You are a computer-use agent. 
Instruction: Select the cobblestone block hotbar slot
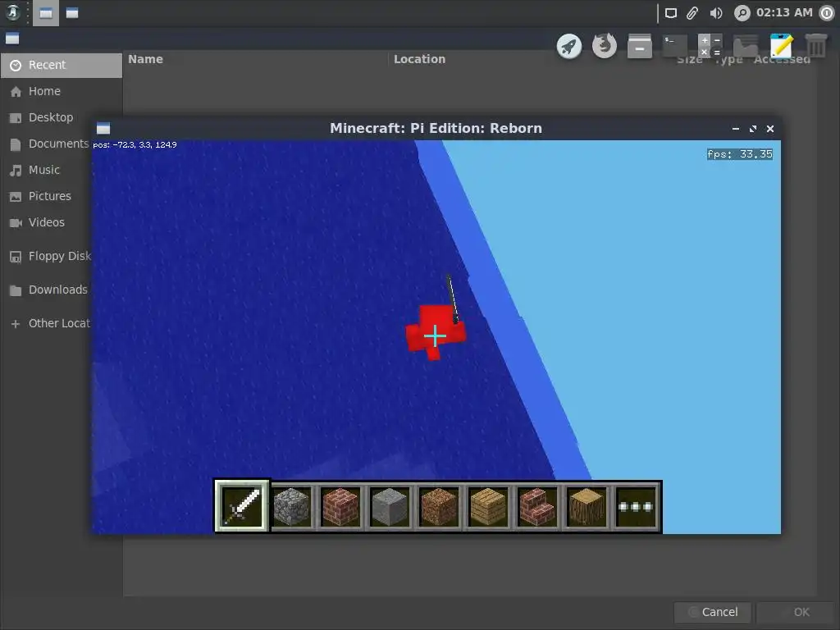291,505
